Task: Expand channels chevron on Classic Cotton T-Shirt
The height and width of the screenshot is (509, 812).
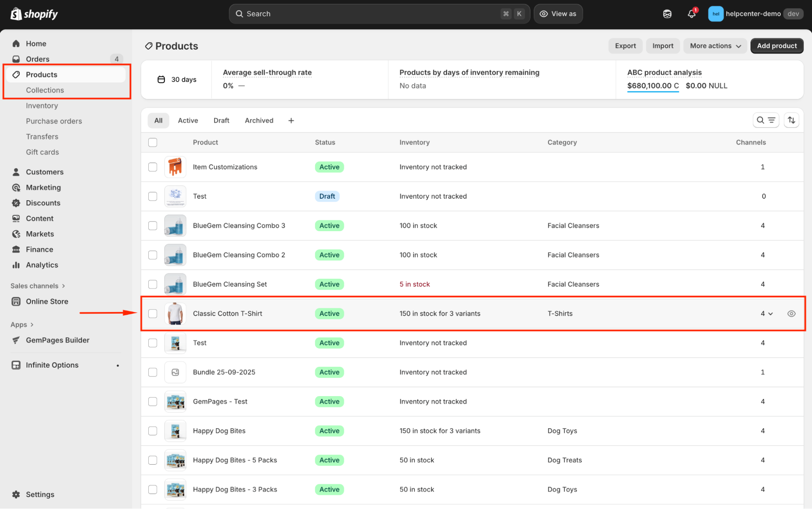Action: [770, 314]
